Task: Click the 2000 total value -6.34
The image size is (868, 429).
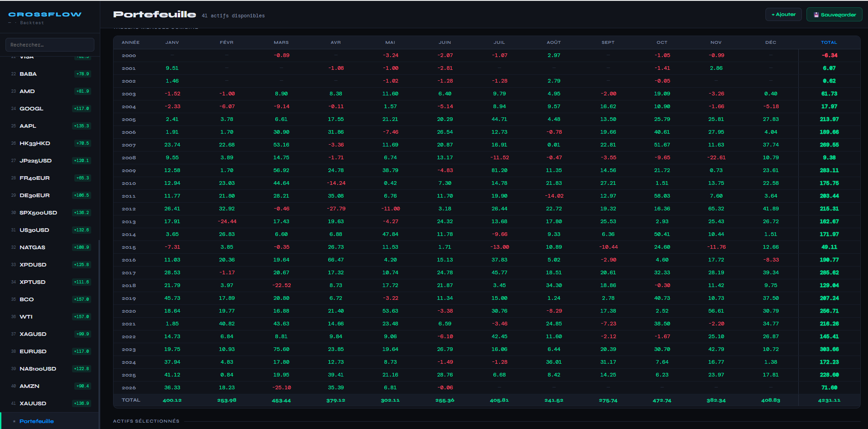Action: (x=829, y=55)
